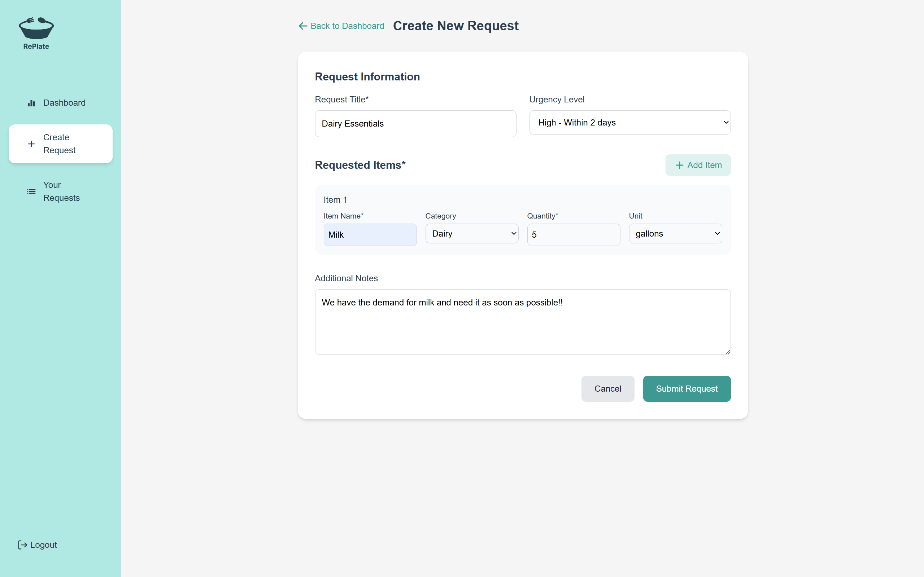Image resolution: width=924 pixels, height=577 pixels.
Task: Click the plus icon in Add Item
Action: point(679,165)
